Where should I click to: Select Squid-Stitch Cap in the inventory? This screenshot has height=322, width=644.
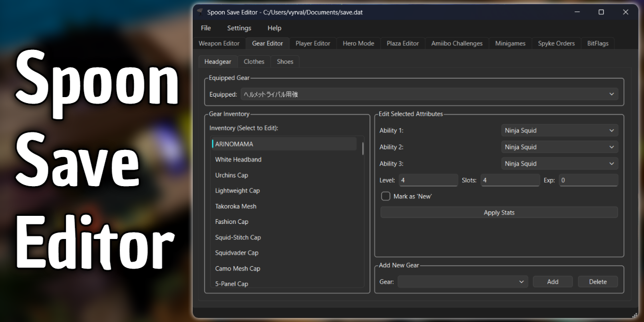[x=284, y=237]
